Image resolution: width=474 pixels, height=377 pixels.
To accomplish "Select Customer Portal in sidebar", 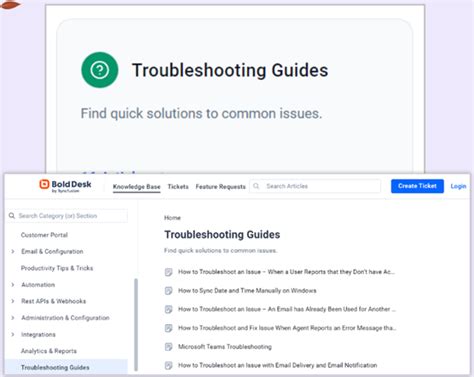I will click(44, 235).
